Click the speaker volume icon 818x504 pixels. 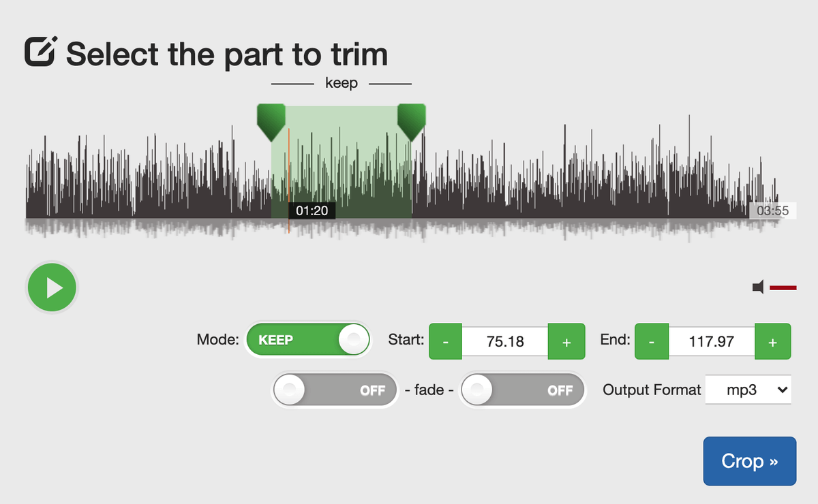(x=758, y=287)
